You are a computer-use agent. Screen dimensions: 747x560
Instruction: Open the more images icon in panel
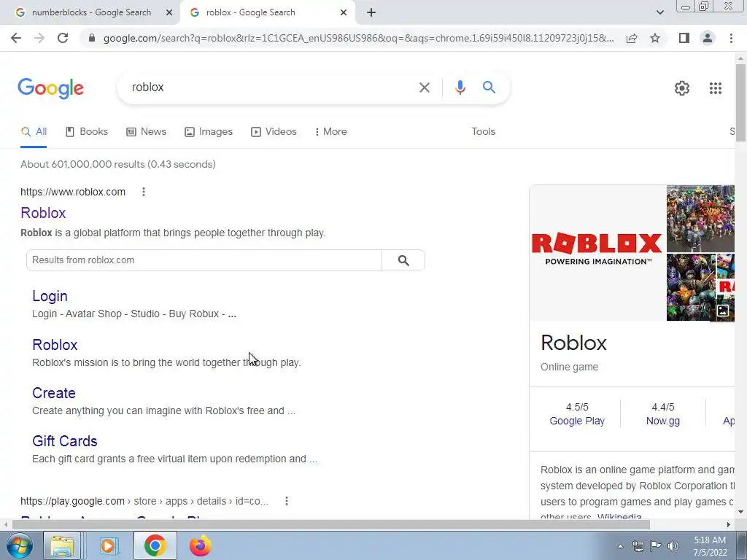click(x=723, y=311)
